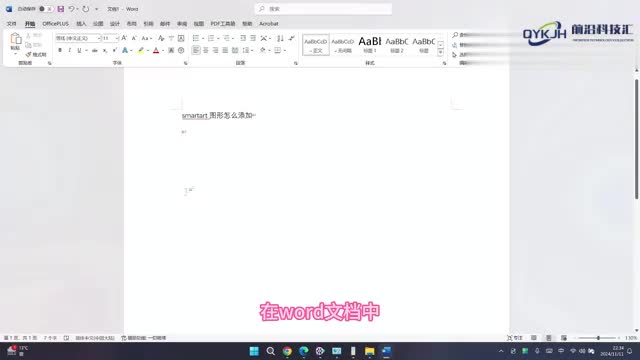Click the vertical scrollbar thumb
The width and height of the screenshot is (640, 360).
[636, 139]
